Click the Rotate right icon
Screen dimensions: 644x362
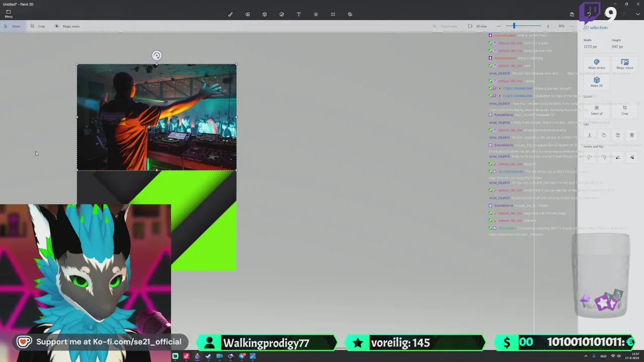[x=604, y=157]
